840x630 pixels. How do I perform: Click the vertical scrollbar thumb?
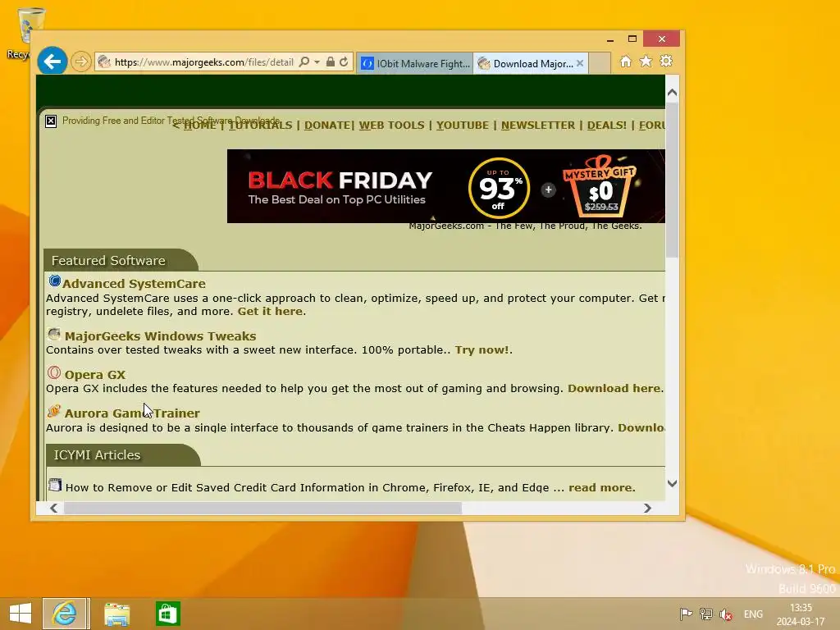click(x=673, y=180)
